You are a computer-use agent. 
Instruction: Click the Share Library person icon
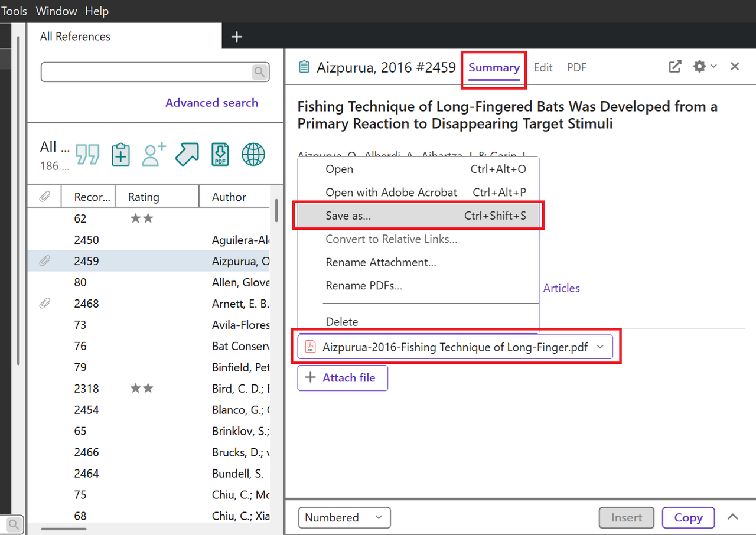tap(154, 155)
